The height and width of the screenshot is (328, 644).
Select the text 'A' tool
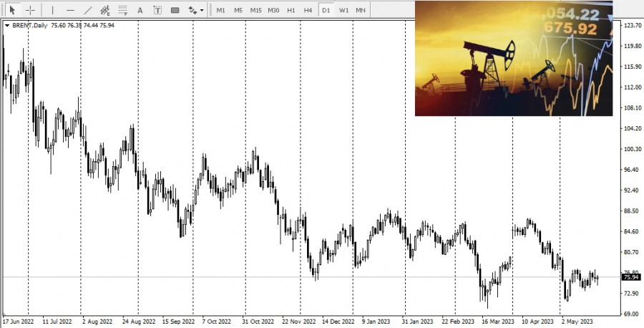coord(140,10)
